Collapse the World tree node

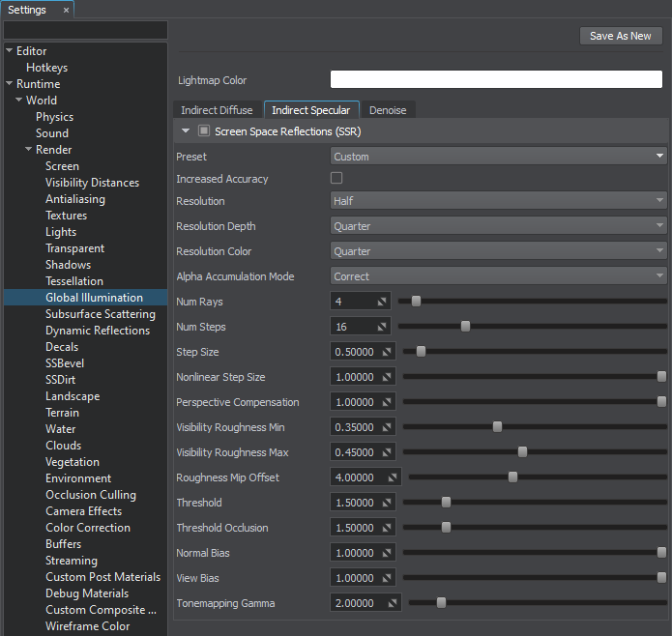click(x=19, y=100)
